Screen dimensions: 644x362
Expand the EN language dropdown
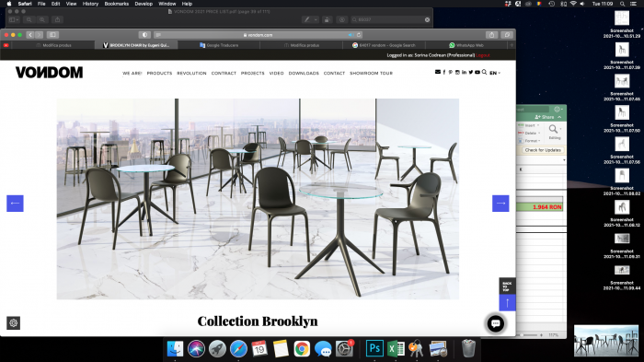pos(495,73)
